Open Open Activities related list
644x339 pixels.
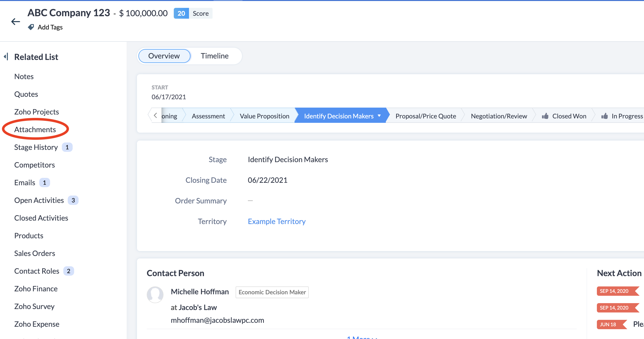tap(39, 200)
